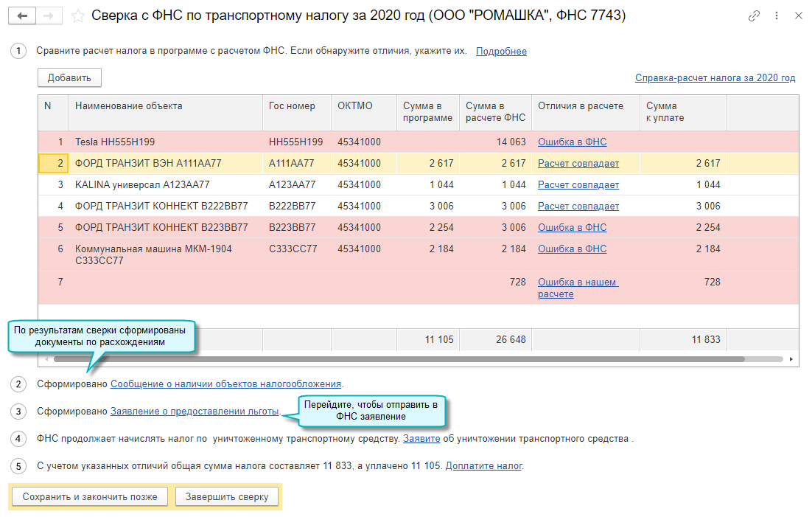Go back with the left arrow button
The width and height of the screenshot is (812, 517).
22,16
